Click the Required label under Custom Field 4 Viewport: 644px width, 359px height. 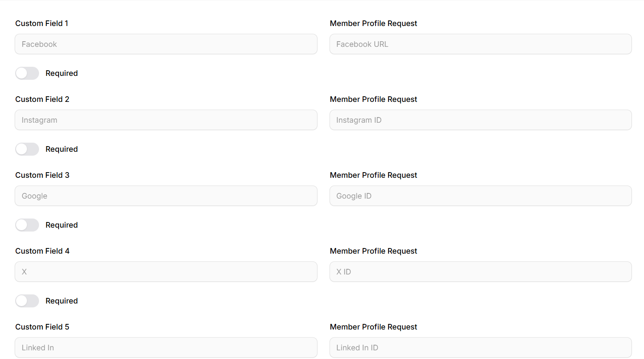coord(62,301)
